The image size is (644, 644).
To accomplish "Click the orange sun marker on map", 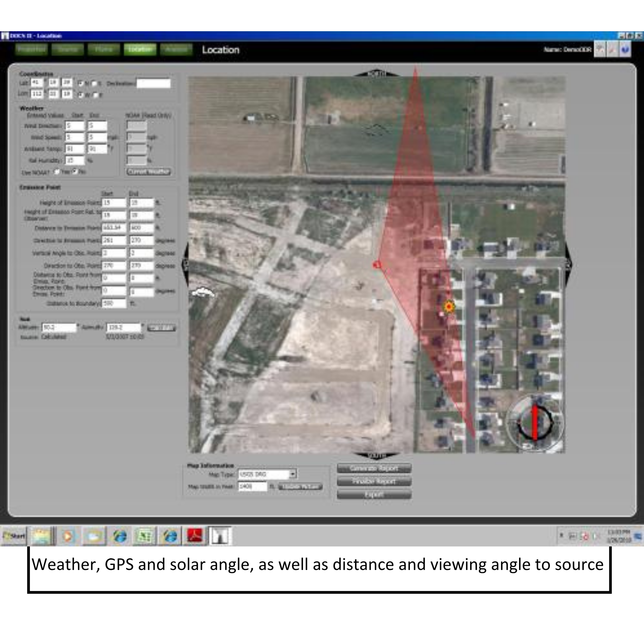I will coord(449,306).
